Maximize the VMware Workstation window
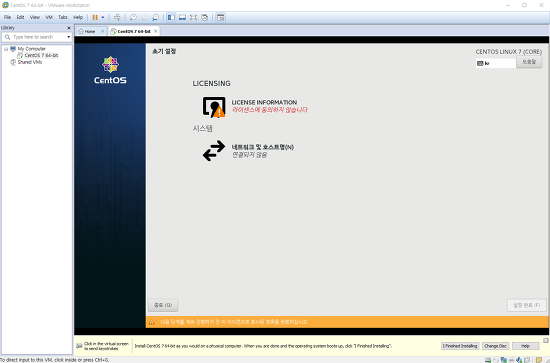This screenshot has height=363, width=550. [x=524, y=5]
